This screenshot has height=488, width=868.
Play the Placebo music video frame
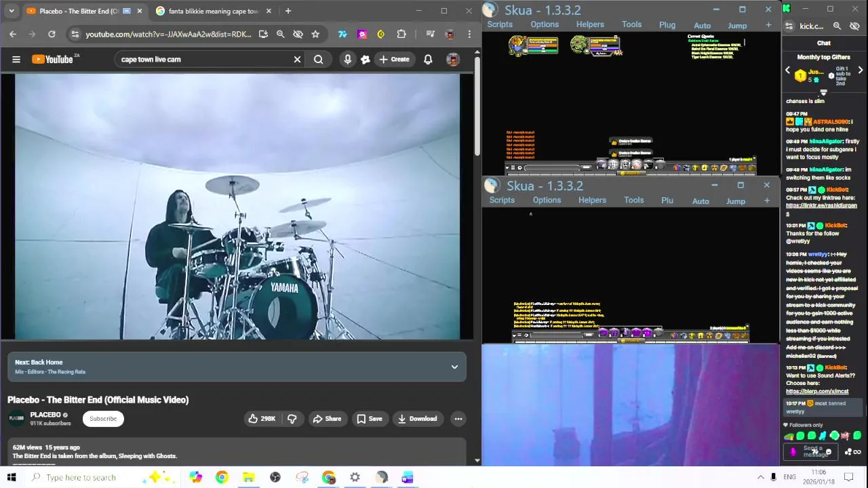click(x=237, y=206)
